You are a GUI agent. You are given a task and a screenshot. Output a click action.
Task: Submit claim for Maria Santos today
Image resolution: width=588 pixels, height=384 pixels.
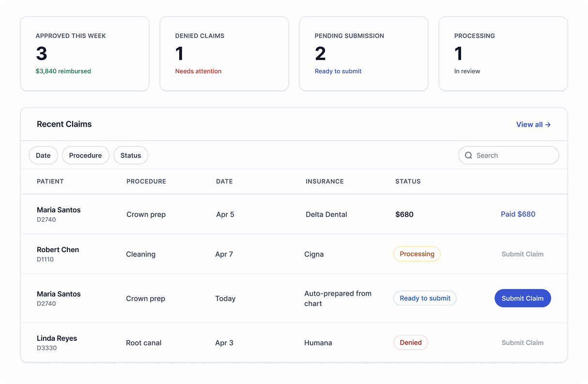[x=523, y=298]
